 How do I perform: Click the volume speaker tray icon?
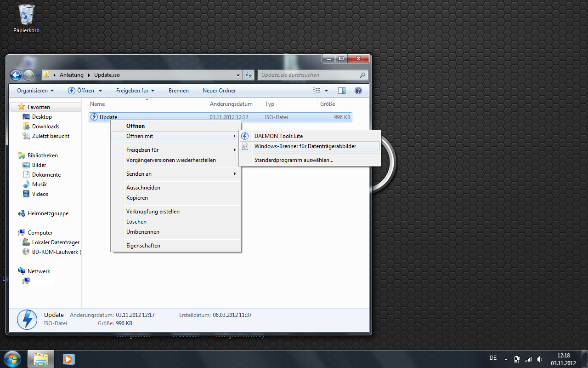point(539,359)
